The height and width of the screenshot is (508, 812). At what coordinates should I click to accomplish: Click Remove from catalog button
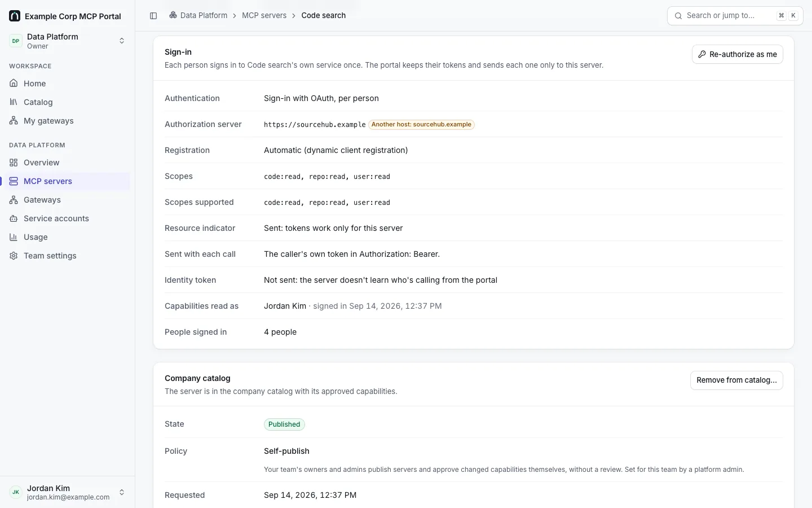736,380
